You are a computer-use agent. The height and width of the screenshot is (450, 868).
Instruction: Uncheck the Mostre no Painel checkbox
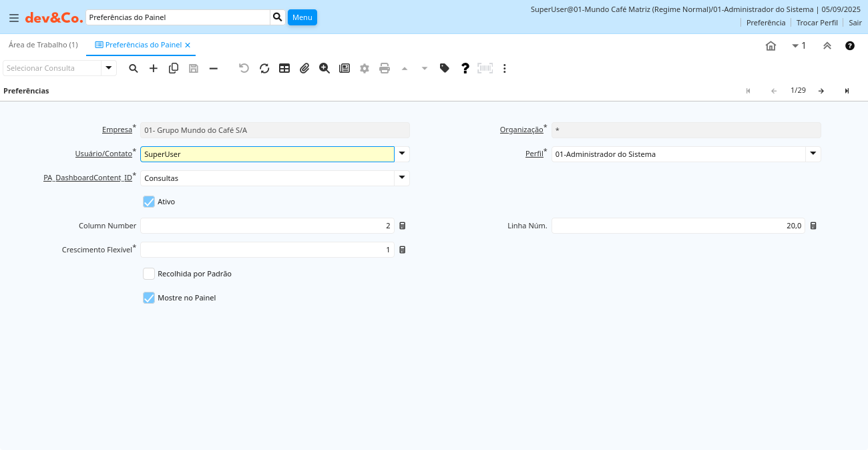pos(149,298)
